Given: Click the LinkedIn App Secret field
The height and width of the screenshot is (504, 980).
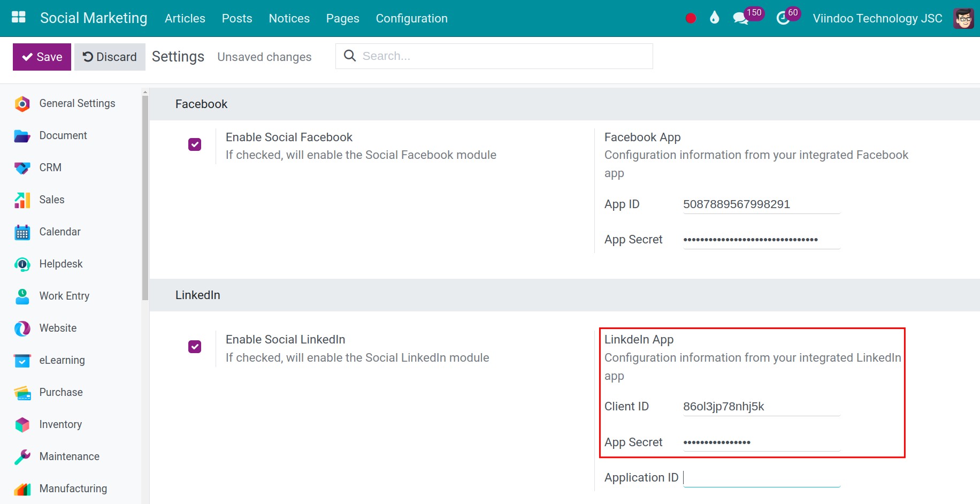Looking at the screenshot, I should (x=762, y=442).
